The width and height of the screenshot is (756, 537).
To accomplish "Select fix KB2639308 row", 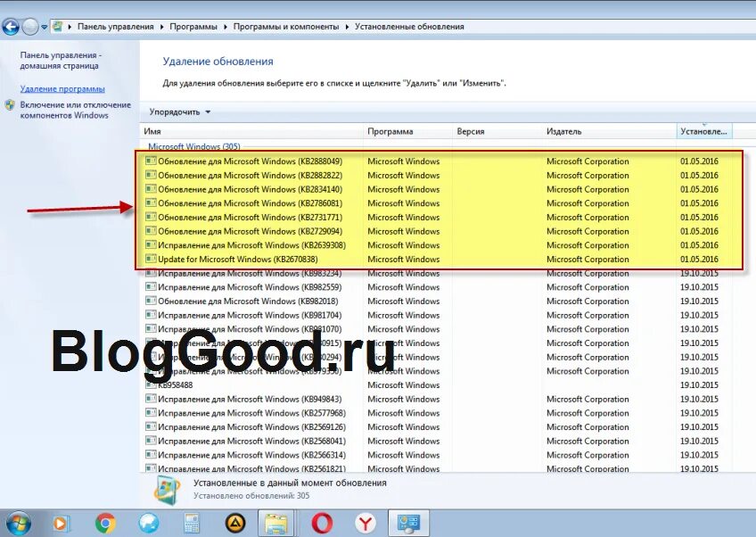I will [438, 245].
